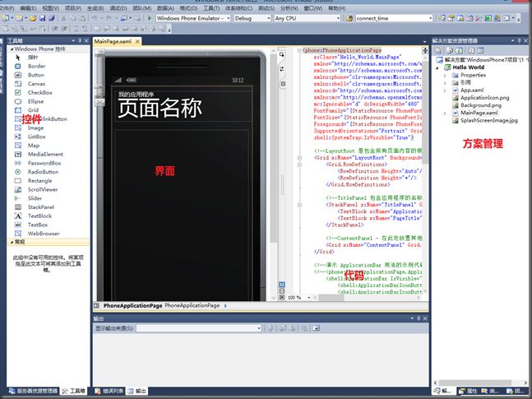Open the file icon in the toolbar
This screenshot has height=399, width=532.
coord(33,18)
